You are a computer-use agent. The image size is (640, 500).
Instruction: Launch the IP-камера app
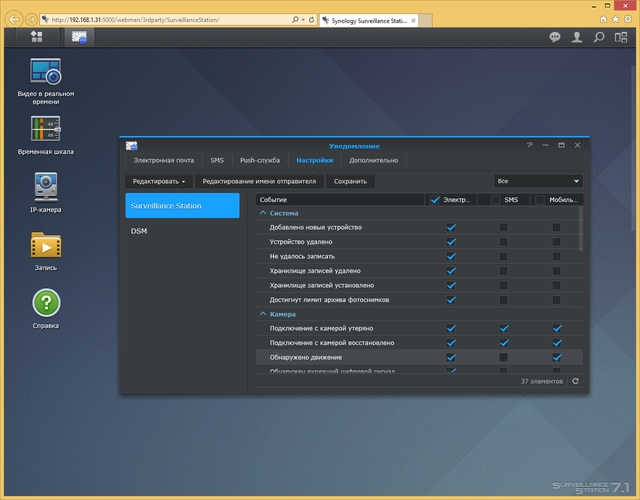(x=46, y=187)
